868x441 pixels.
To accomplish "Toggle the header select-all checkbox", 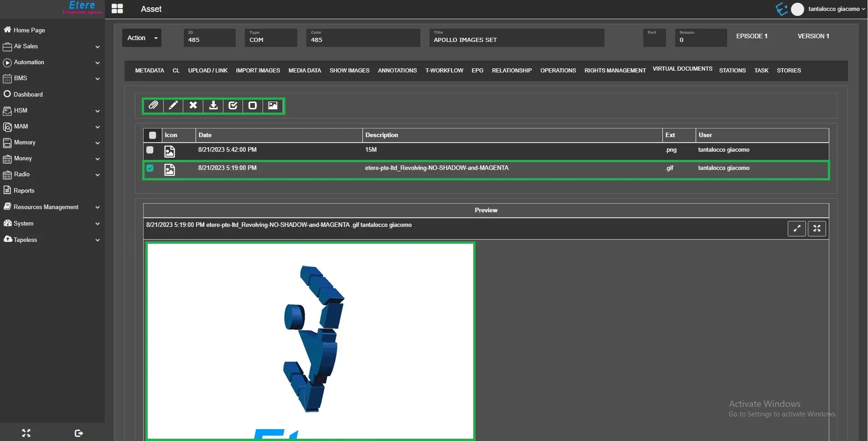I will pos(153,135).
